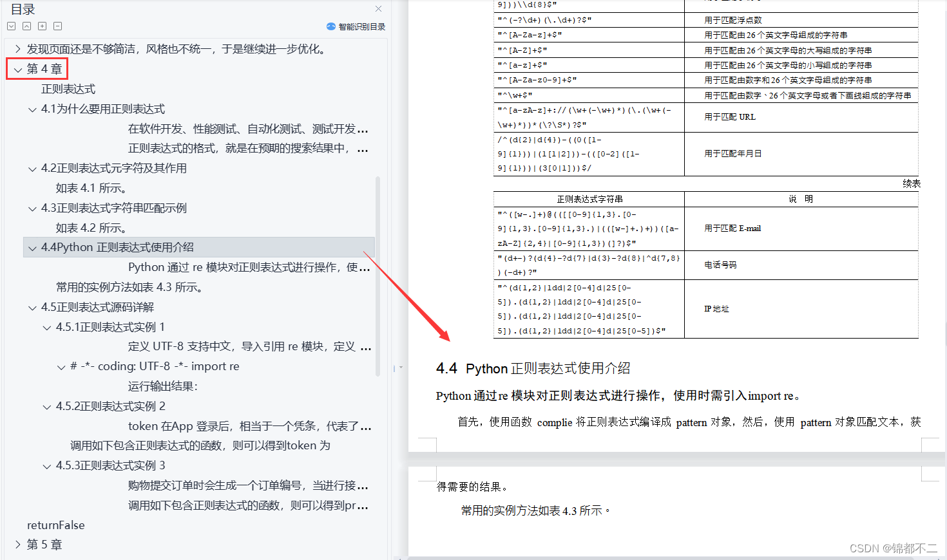The width and height of the screenshot is (947, 560).
Task: Collapse the 4.1为什么要用正则表达式 node
Action: [x=32, y=109]
